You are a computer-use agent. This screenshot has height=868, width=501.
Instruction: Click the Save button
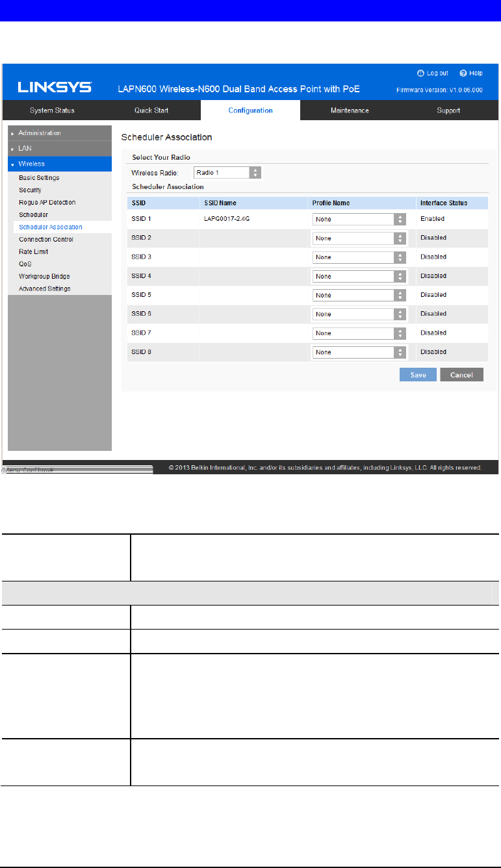(x=418, y=375)
